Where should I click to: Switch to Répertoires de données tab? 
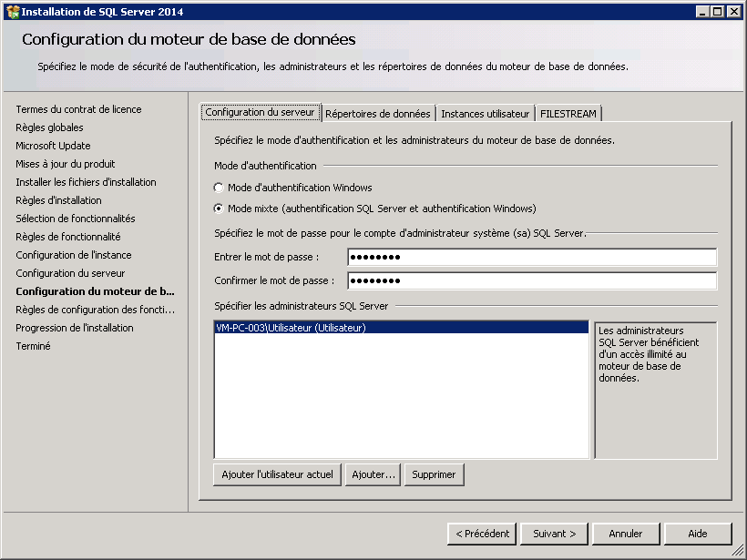coord(377,114)
